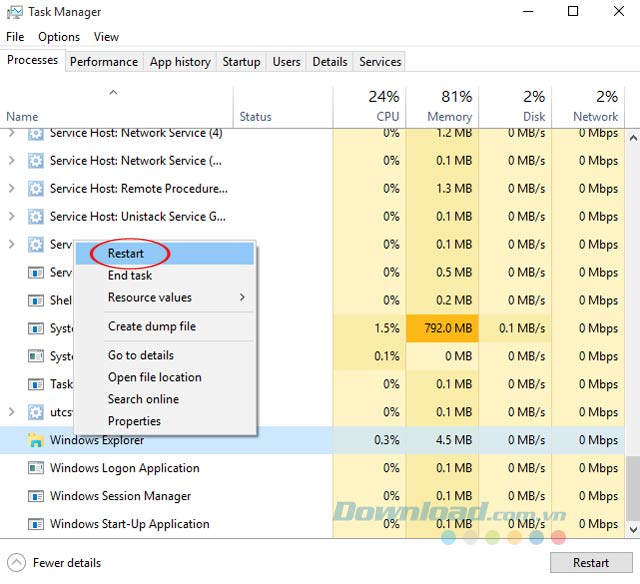Click the Windows Session Manager icon
This screenshot has height=584, width=640.
pos(36,496)
